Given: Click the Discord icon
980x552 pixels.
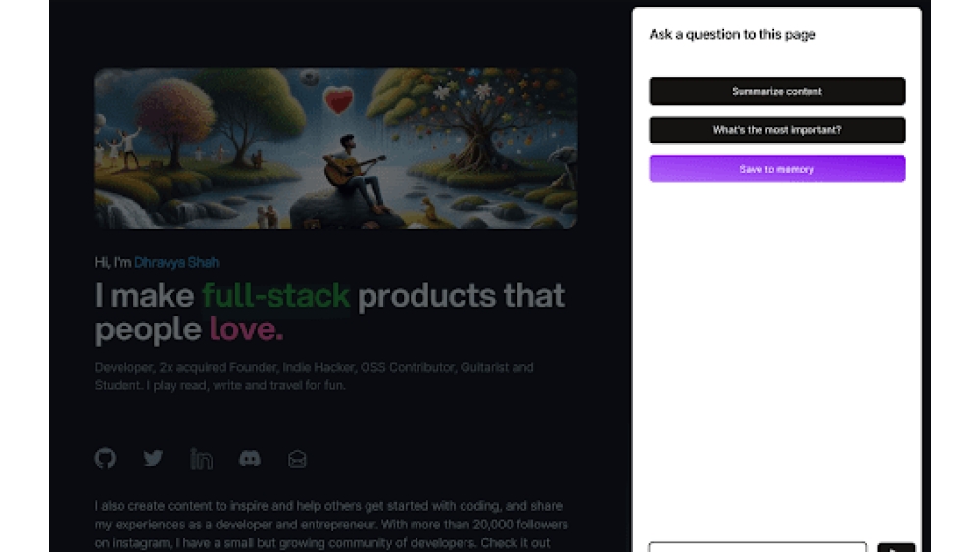Looking at the screenshot, I should tap(250, 458).
